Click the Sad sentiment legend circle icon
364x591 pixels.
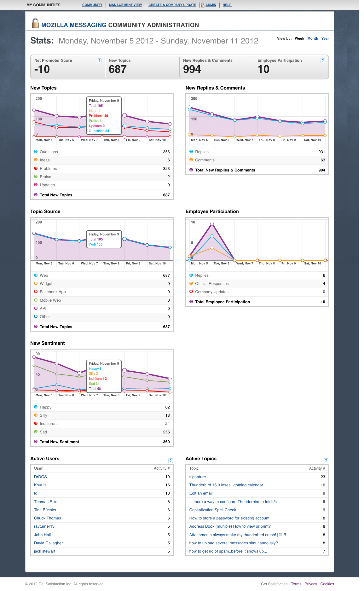click(x=36, y=432)
